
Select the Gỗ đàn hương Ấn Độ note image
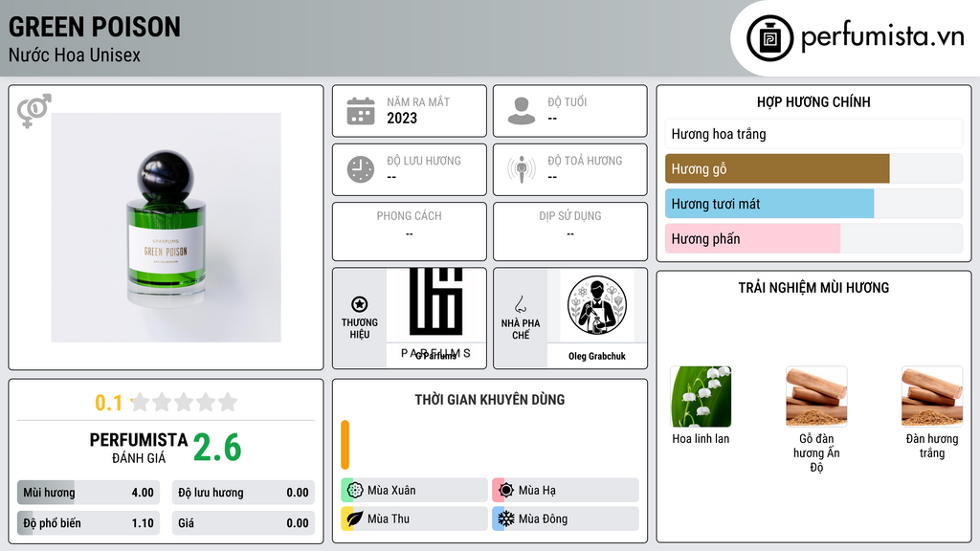[816, 397]
